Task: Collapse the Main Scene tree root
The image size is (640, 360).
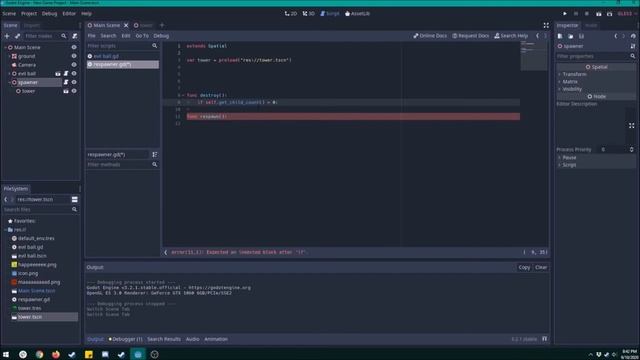Action: pyautogui.click(x=5, y=47)
